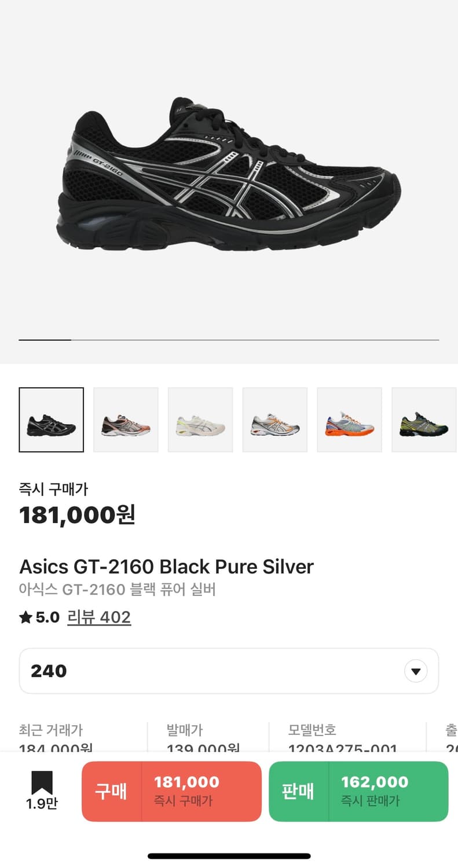Open size dropdown arrow next to 240
Screen dimensions: 458x868
coord(415,671)
